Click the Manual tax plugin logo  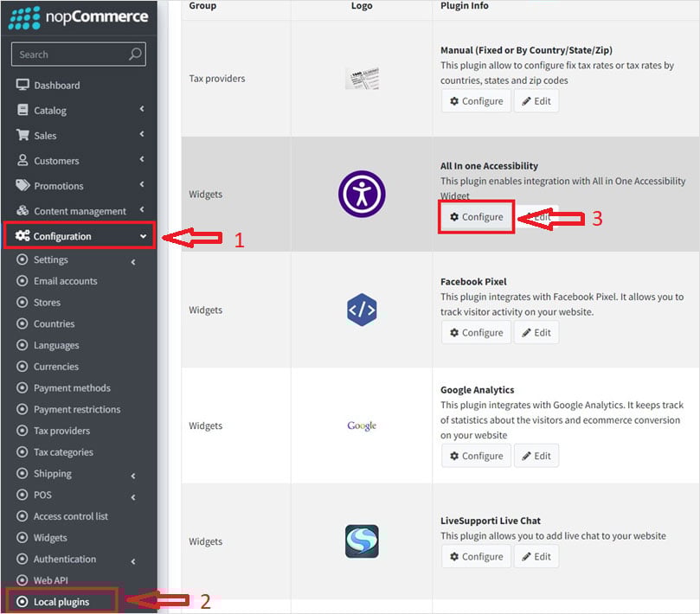(x=362, y=79)
